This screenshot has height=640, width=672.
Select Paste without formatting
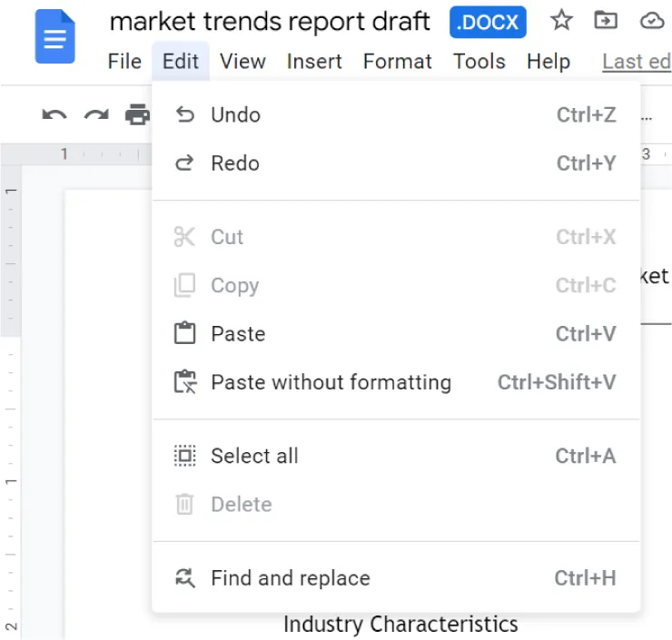pyautogui.click(x=331, y=382)
